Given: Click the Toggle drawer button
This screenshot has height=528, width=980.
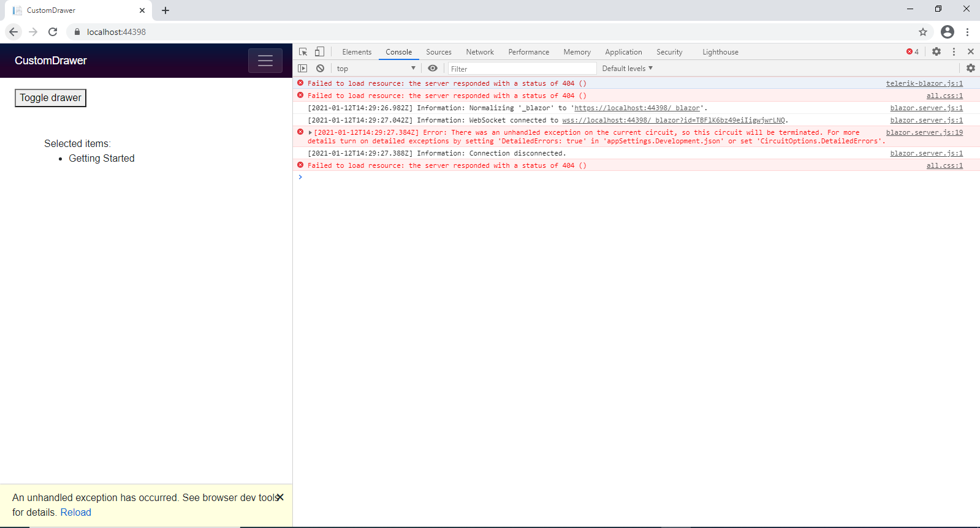Looking at the screenshot, I should click(x=51, y=98).
